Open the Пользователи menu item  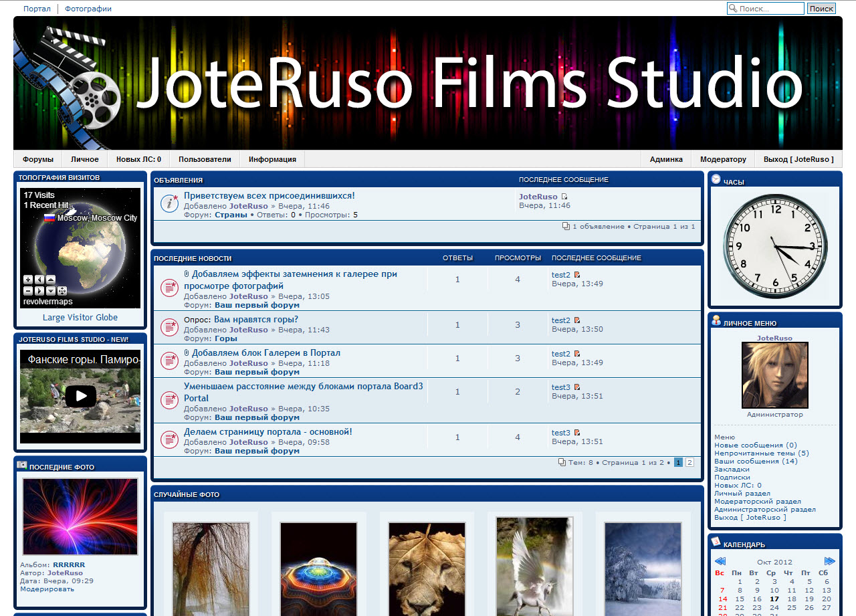click(x=205, y=159)
